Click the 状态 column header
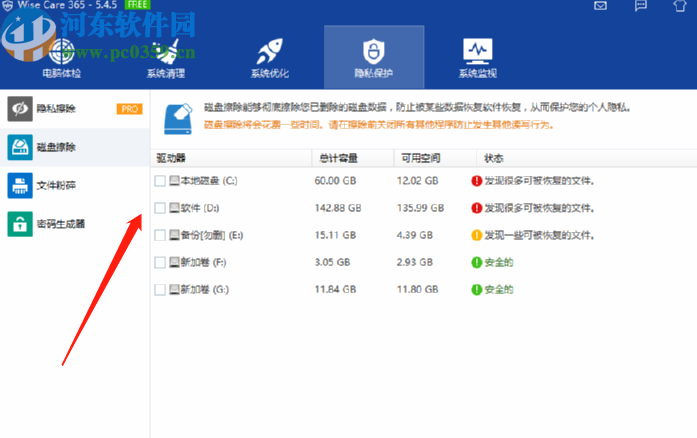The height and width of the screenshot is (438, 697). [x=587, y=158]
